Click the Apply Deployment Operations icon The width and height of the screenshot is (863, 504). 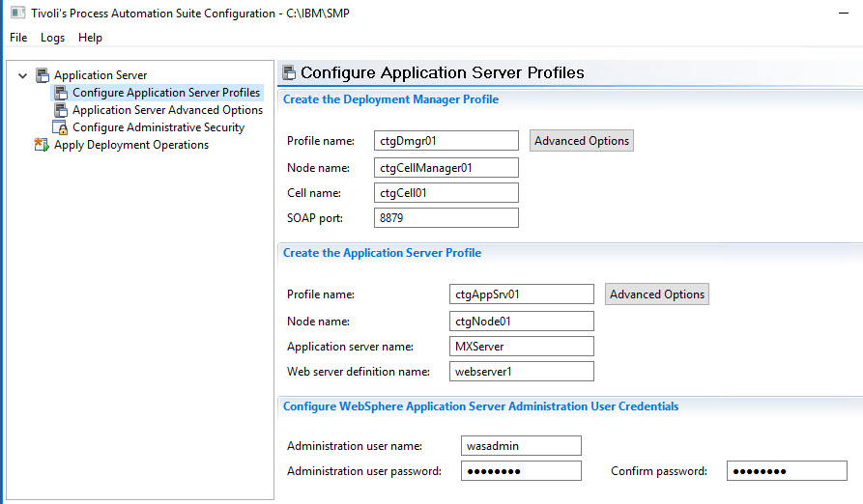42,145
